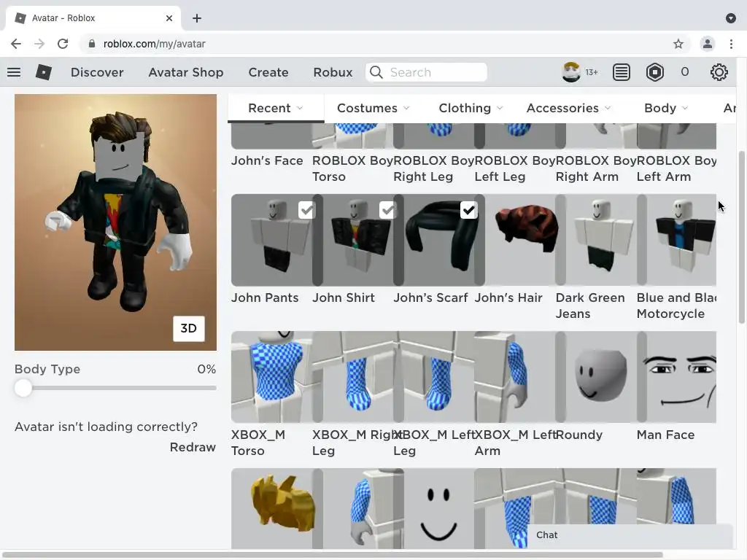Viewport: 747px width, 560px height.
Task: Bookmark this page with the star
Action: (x=678, y=44)
